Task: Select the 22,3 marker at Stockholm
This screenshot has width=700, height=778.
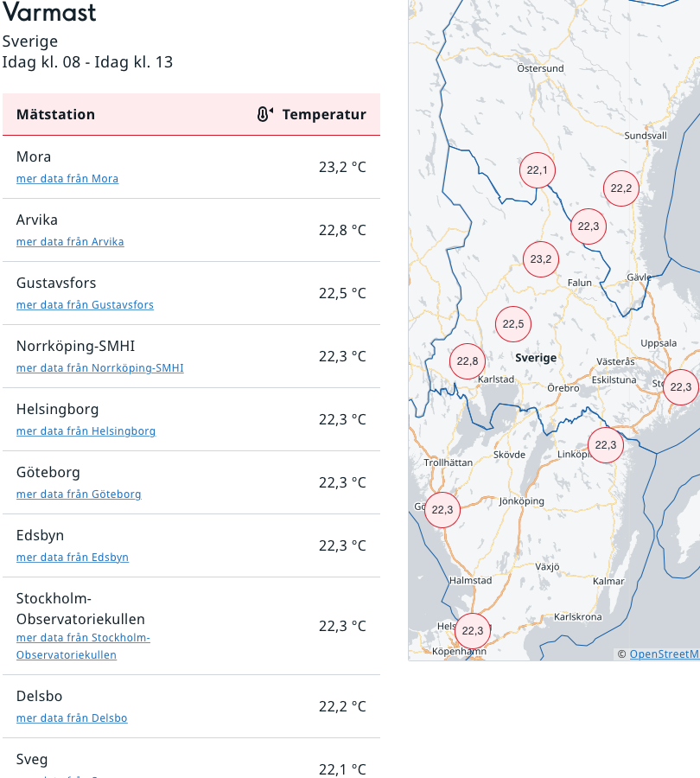Action: 681,387
